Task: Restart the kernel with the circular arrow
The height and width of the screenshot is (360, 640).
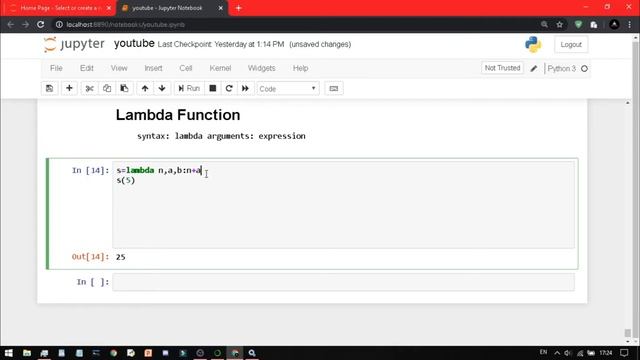Action: [229, 89]
